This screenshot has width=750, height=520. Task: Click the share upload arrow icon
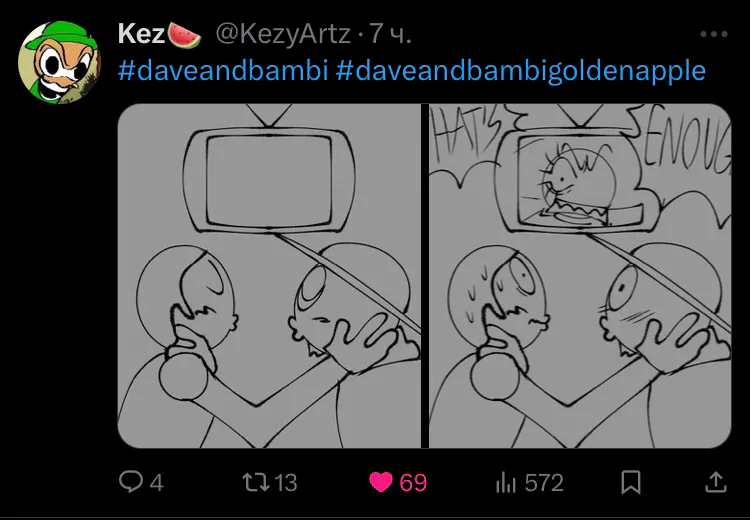[716, 482]
